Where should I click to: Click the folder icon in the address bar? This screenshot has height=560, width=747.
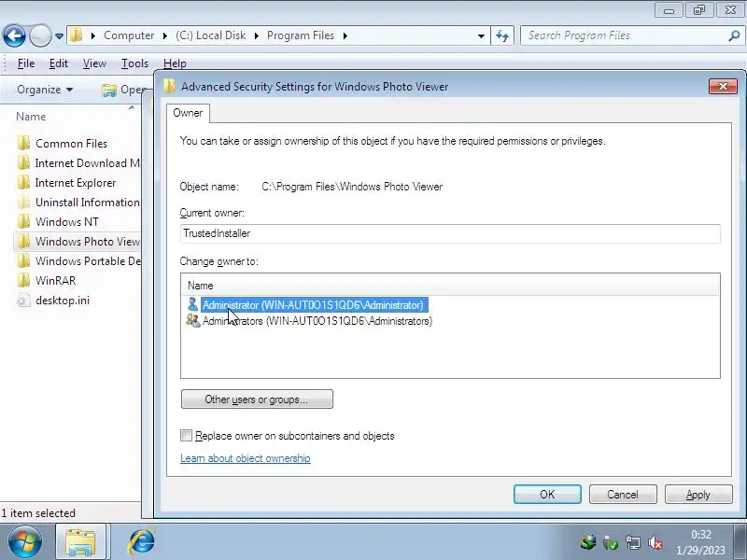(x=77, y=35)
